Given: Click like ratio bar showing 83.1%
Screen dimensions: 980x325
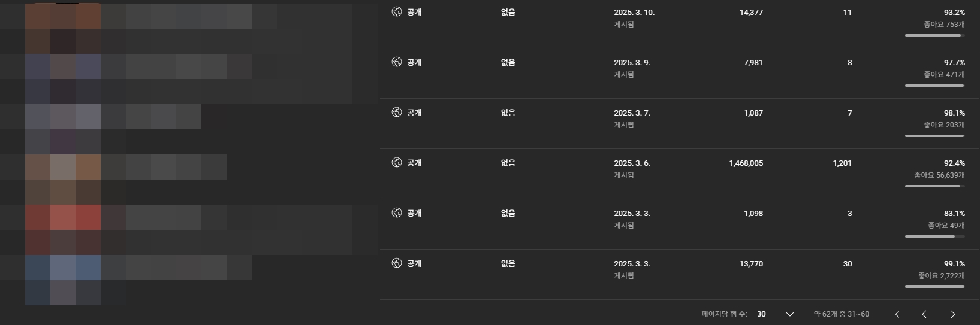Looking at the screenshot, I should point(935,236).
